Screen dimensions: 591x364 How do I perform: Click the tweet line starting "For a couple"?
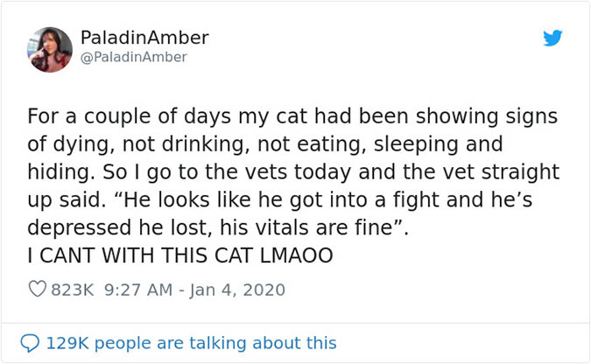coord(292,116)
